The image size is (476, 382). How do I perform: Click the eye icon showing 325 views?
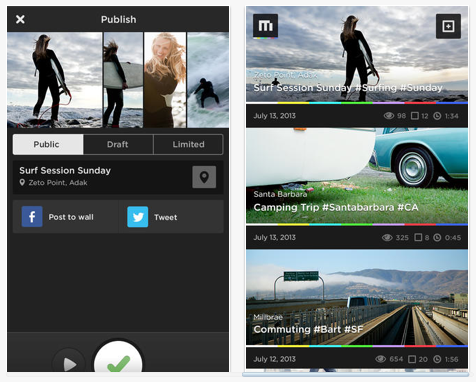[x=387, y=237]
